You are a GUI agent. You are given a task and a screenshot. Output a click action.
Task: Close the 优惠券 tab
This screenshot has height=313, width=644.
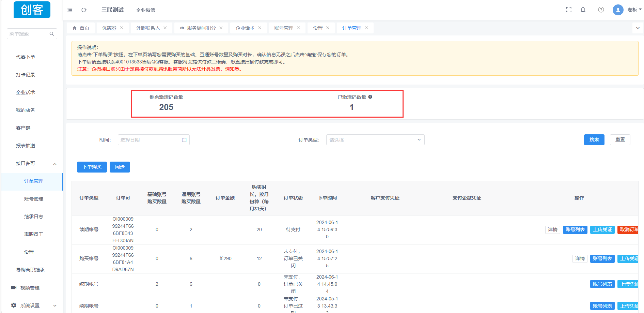[x=122, y=28]
